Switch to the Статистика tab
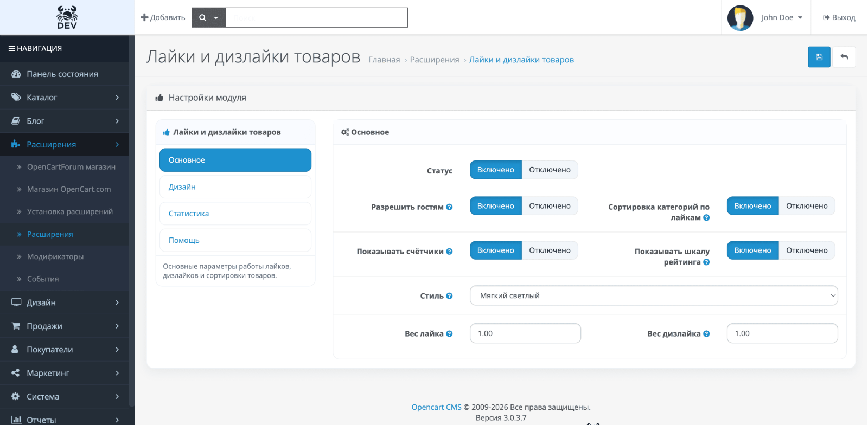The image size is (868, 425). click(x=235, y=214)
